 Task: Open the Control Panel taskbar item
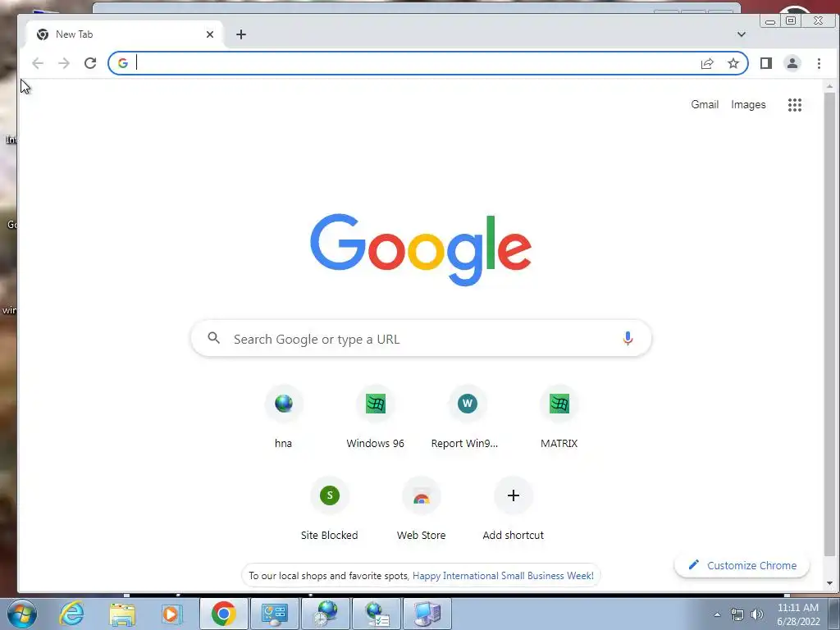[x=275, y=614]
